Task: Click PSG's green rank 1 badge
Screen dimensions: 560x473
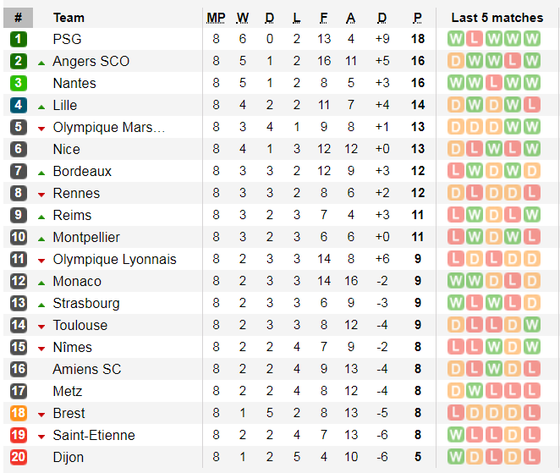Action: tap(18, 39)
